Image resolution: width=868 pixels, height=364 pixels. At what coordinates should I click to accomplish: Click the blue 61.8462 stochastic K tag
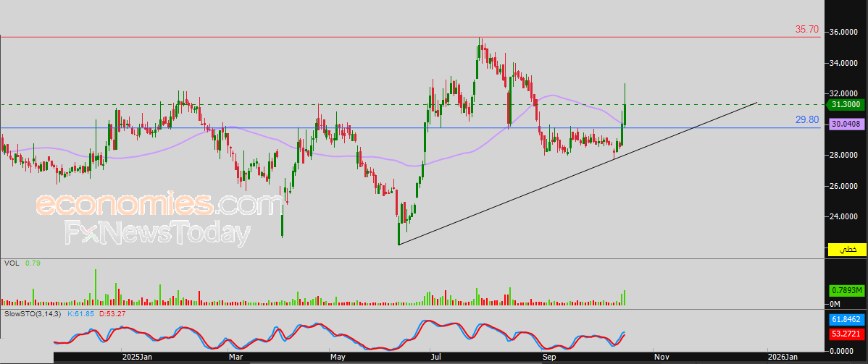[846, 318]
